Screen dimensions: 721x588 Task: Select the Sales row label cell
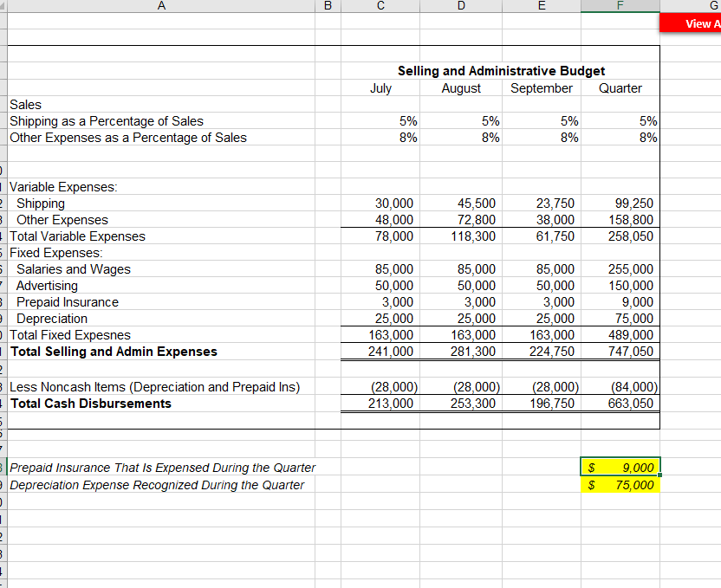[24, 105]
